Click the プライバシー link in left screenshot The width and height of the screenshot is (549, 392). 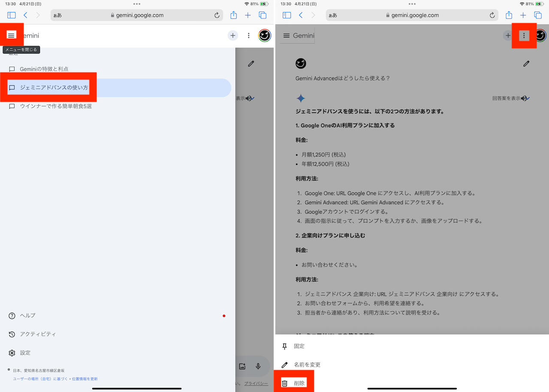tap(256, 383)
